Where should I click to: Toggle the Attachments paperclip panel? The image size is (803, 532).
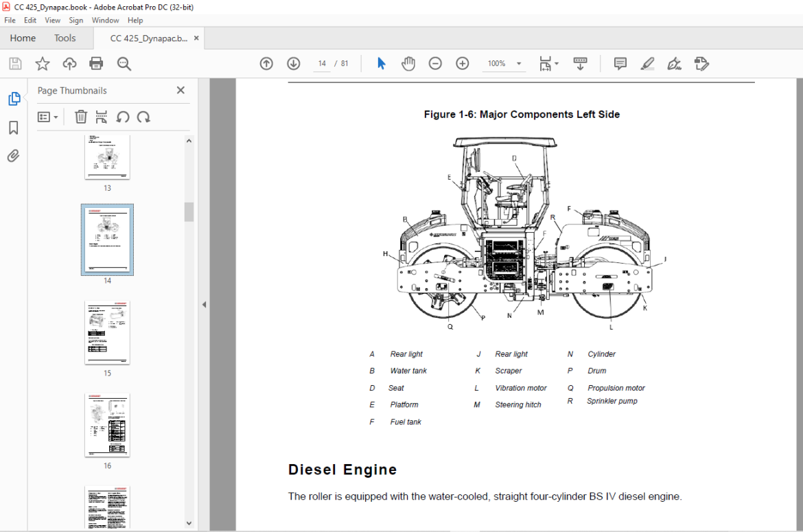pyautogui.click(x=13, y=156)
